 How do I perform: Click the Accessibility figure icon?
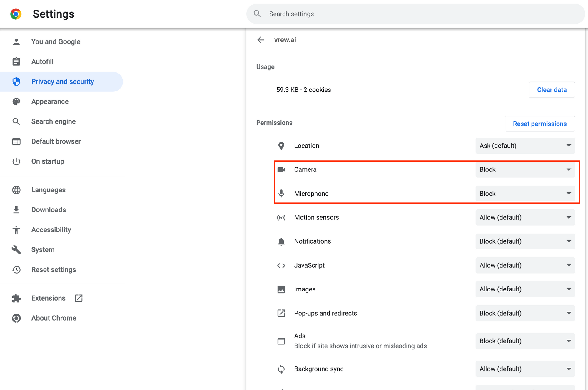click(16, 230)
